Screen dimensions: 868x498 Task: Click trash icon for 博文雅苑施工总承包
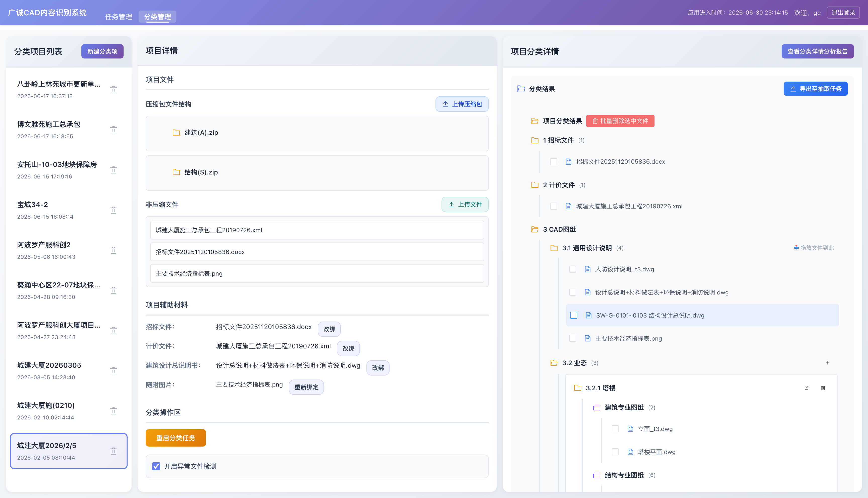pyautogui.click(x=114, y=130)
